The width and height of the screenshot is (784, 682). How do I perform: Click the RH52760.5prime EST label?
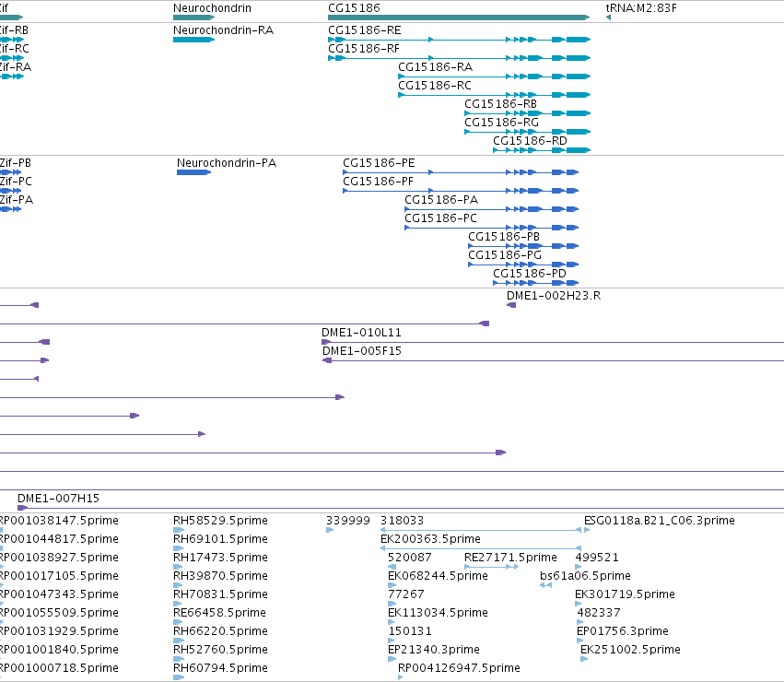tap(220, 650)
